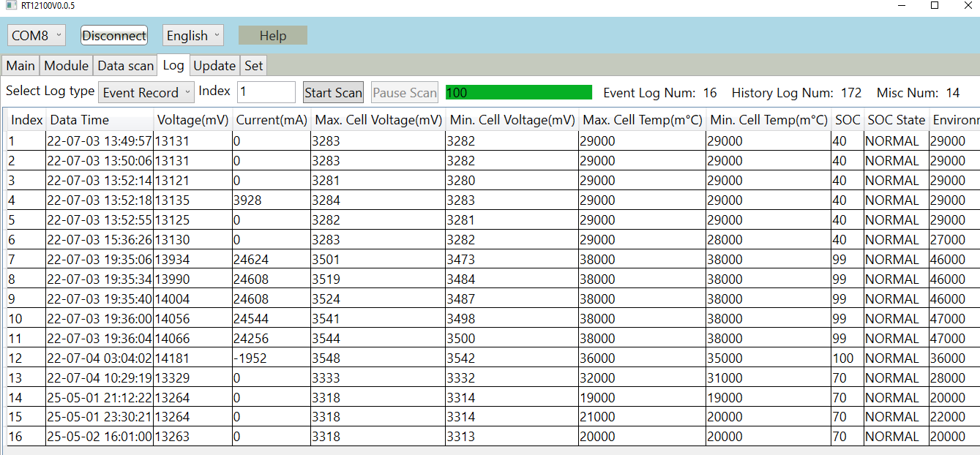
Task: Click the green scan progress bar
Action: (518, 92)
